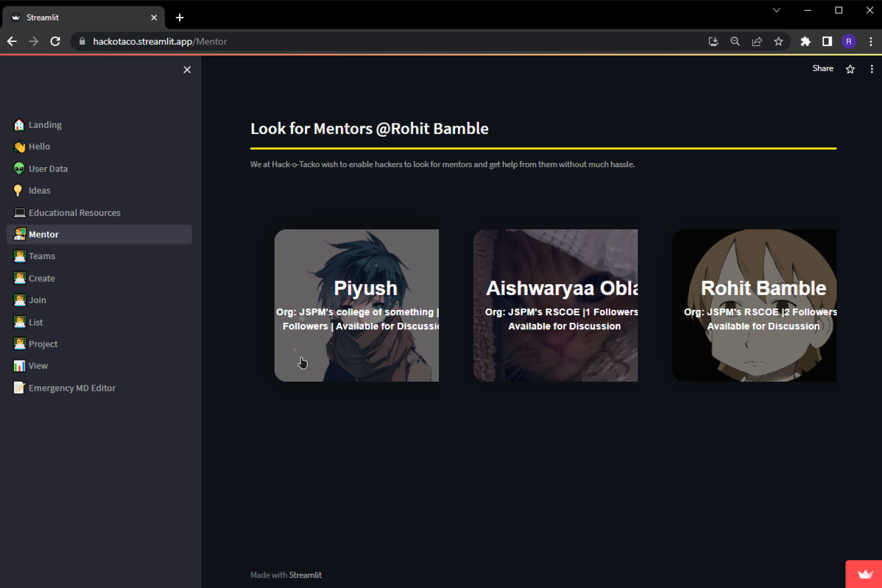Open the tab search dropdown arrow

pyautogui.click(x=776, y=10)
